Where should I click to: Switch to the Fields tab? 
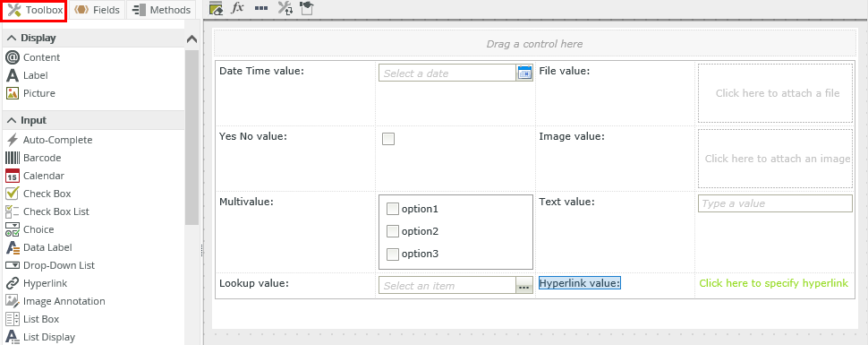point(98,10)
